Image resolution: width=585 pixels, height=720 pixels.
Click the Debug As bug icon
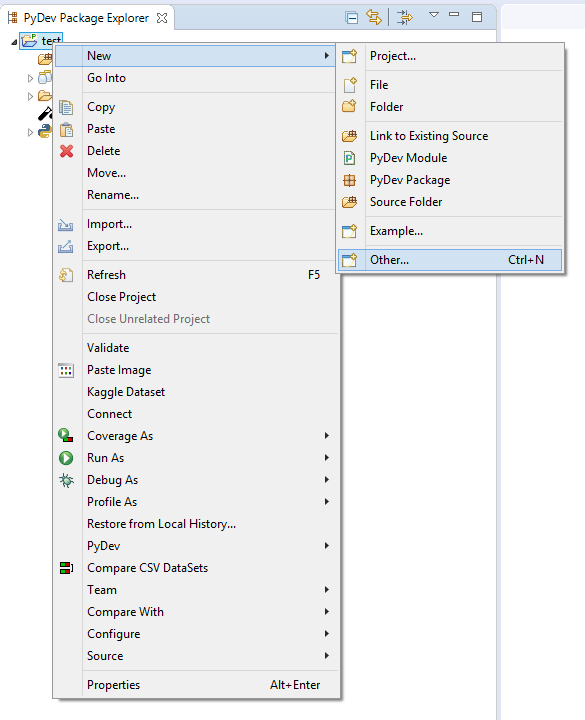pos(66,480)
